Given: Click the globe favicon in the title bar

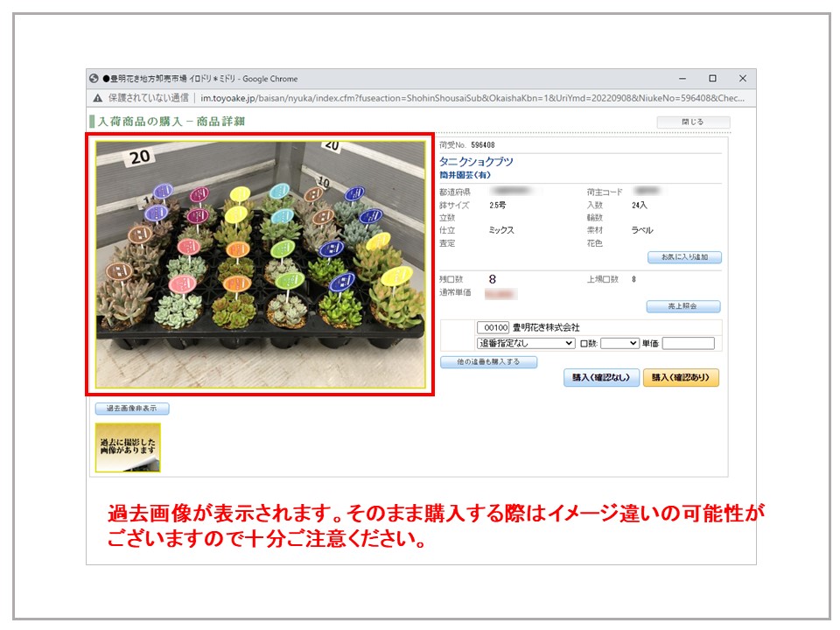Looking at the screenshot, I should [x=94, y=79].
